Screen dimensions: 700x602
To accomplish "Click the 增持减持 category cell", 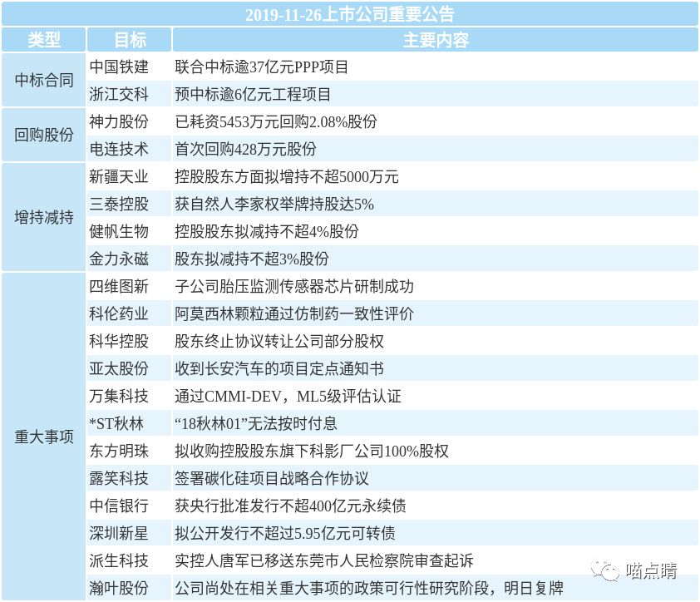I will (x=43, y=218).
